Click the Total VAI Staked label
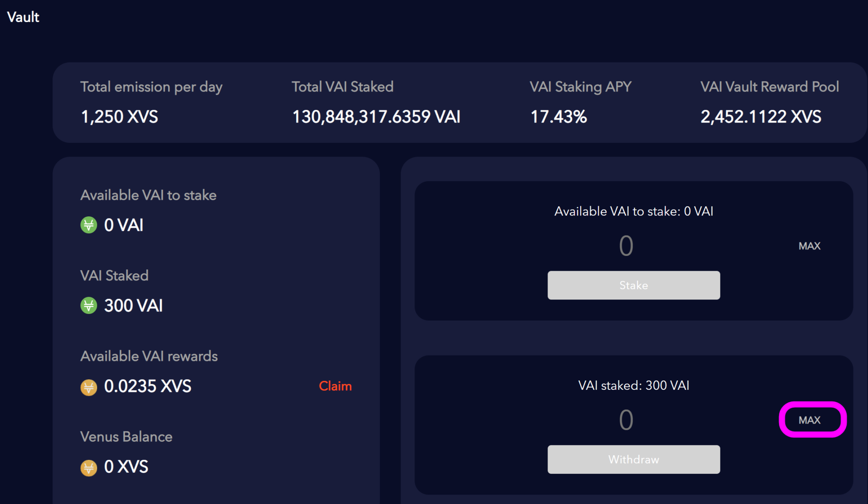868x504 pixels. (x=342, y=87)
